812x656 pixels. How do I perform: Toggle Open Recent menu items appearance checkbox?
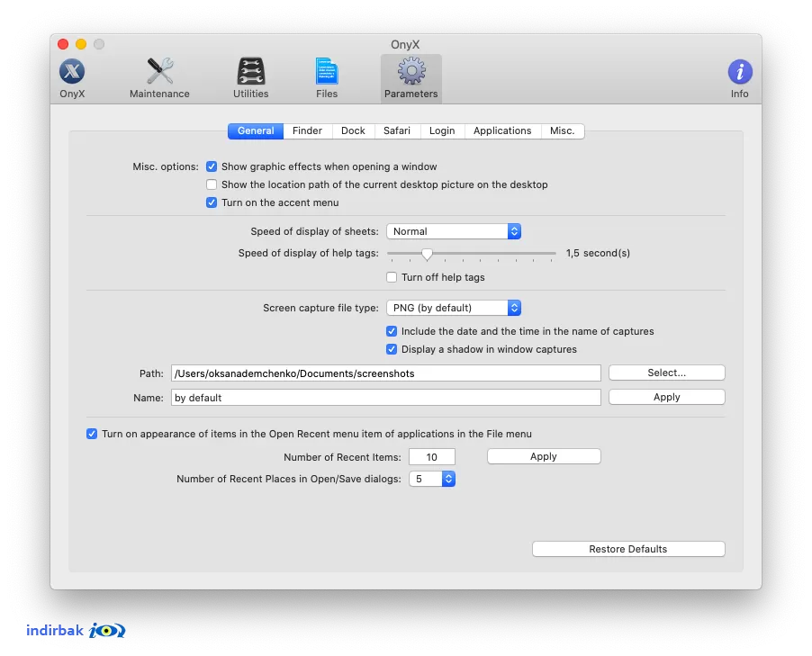click(92, 434)
